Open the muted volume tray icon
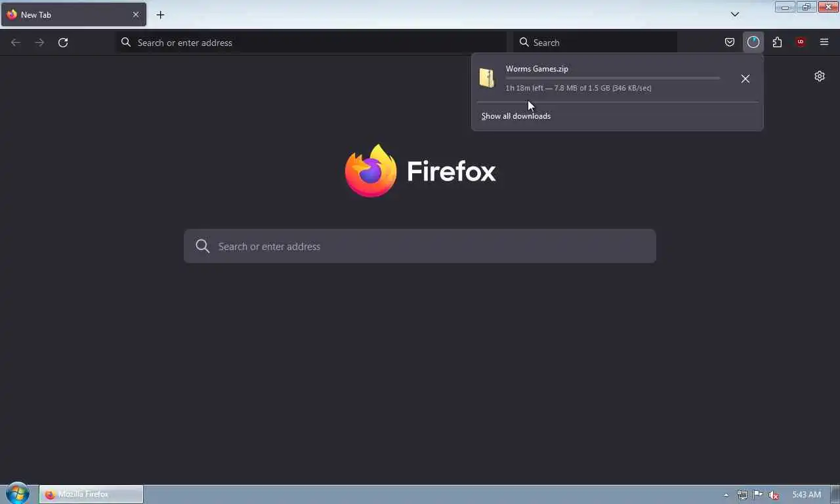The width and height of the screenshot is (840, 504). coord(774,495)
